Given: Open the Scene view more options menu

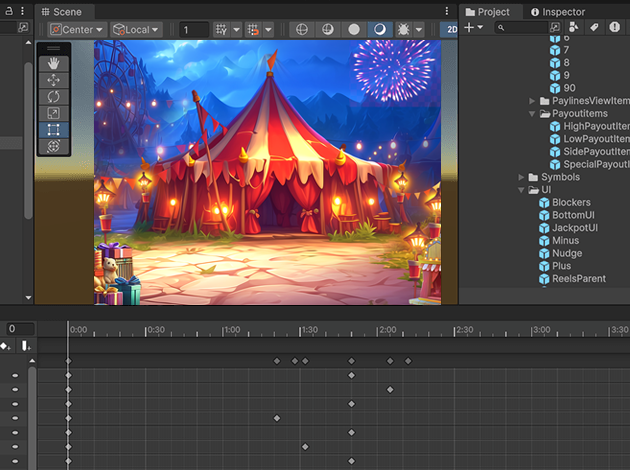Looking at the screenshot, I should (447, 11).
